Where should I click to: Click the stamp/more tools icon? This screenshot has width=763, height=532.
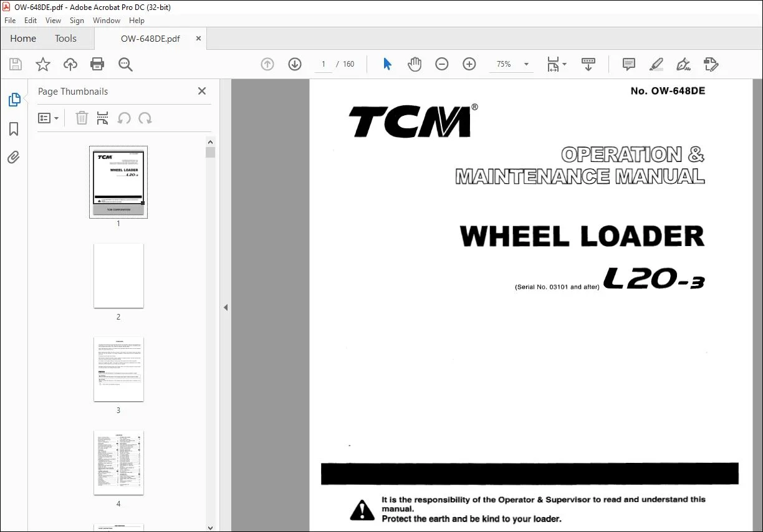711,64
